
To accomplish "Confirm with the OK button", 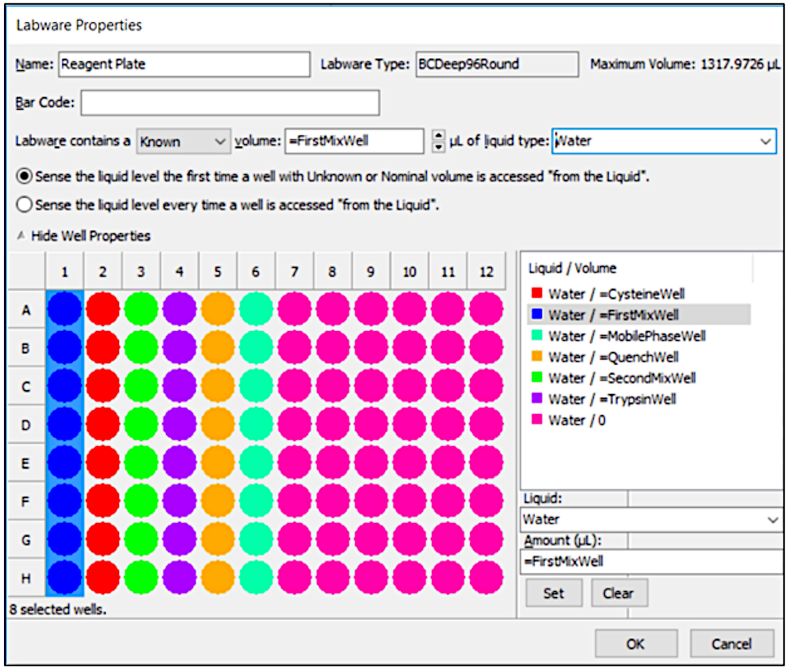I will point(636,644).
